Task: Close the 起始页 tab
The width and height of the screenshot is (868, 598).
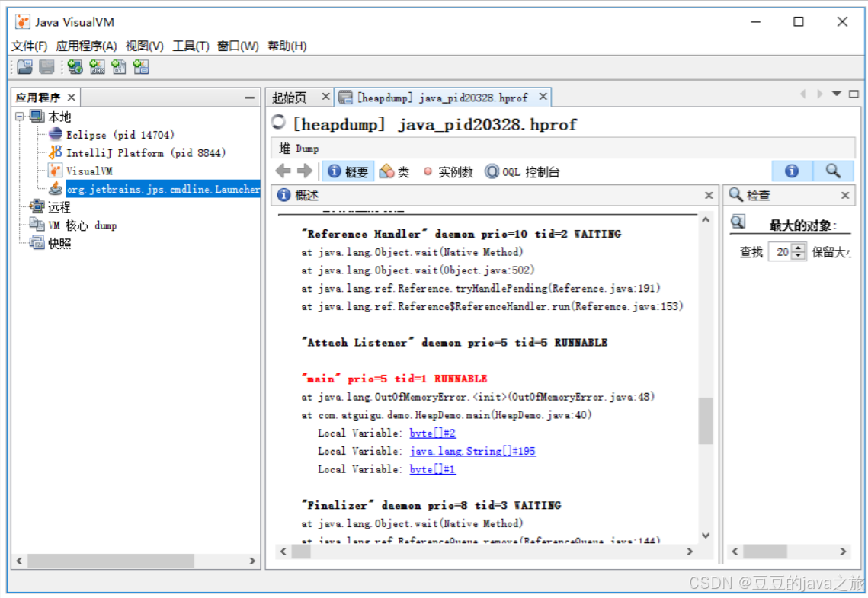Action: 325,97
